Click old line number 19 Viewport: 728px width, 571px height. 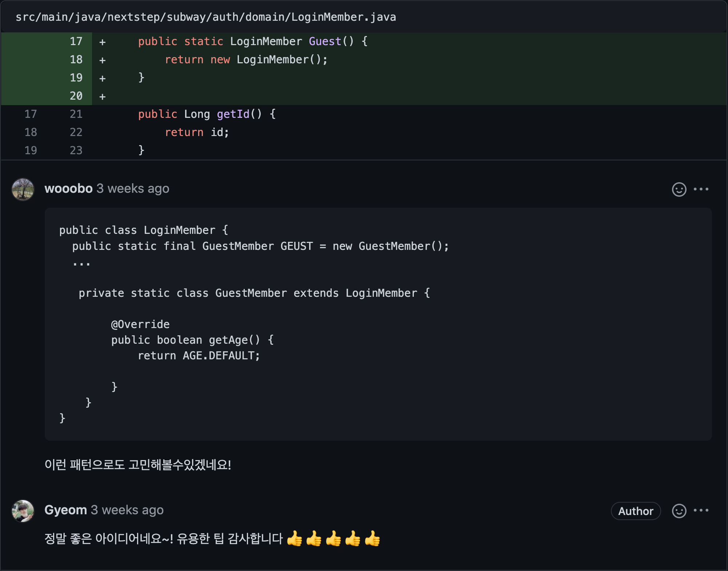click(x=31, y=150)
